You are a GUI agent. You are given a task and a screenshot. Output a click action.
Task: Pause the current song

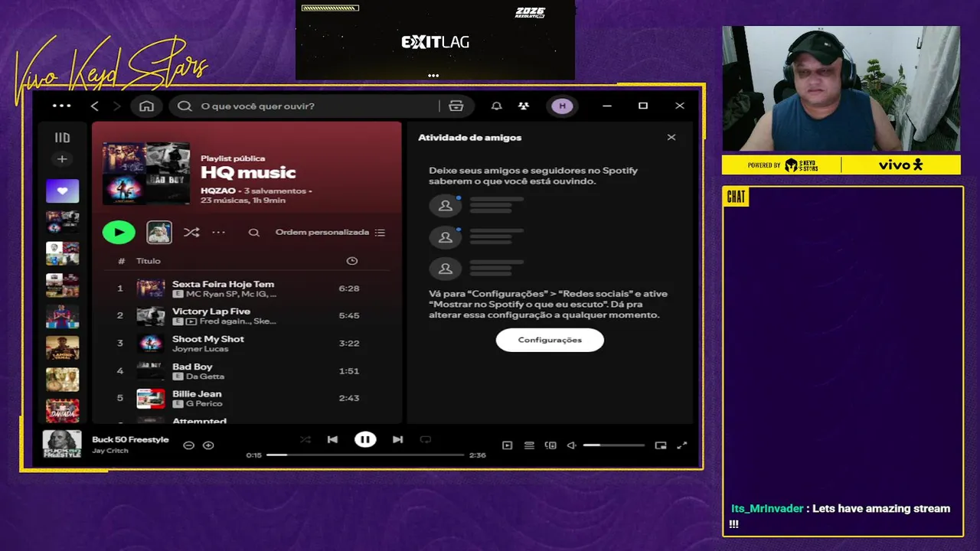pos(365,439)
